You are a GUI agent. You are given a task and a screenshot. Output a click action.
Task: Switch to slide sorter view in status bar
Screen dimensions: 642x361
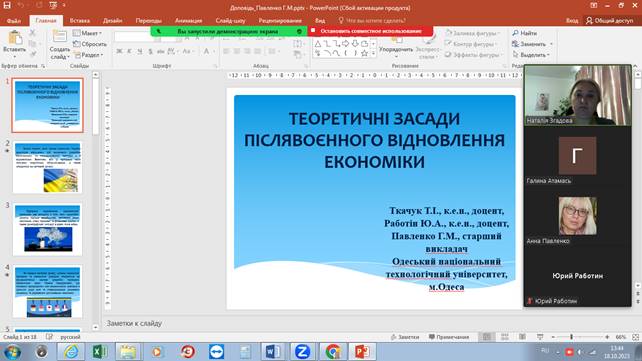point(504,337)
